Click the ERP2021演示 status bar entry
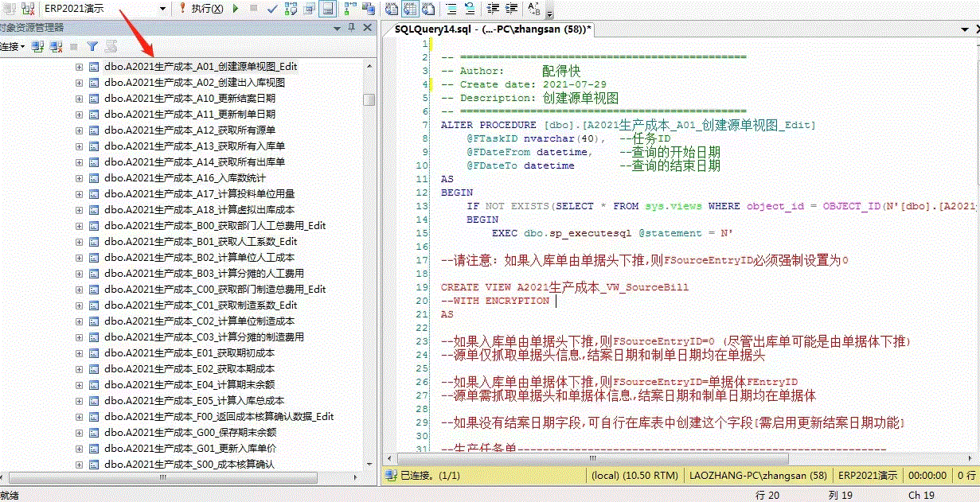980x502 pixels. [867, 475]
